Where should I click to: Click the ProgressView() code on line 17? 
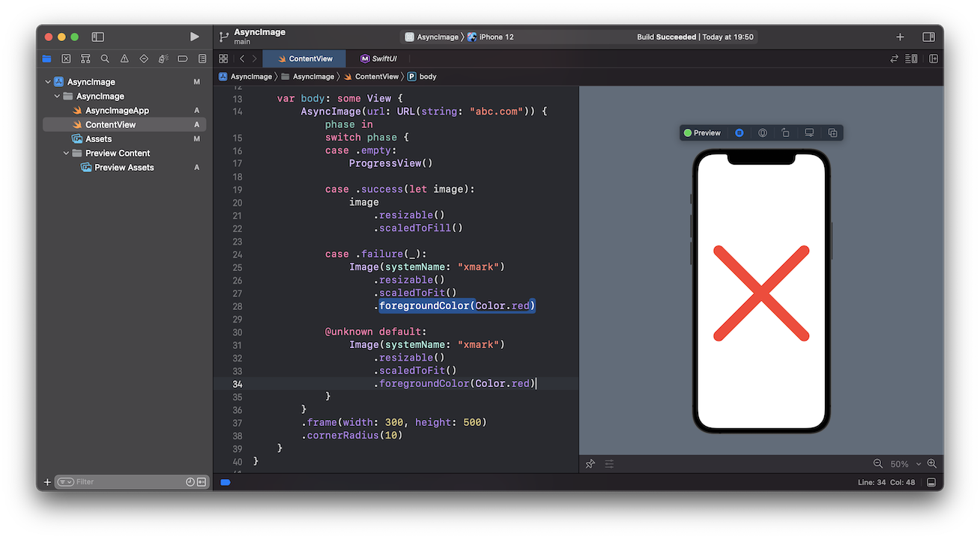point(391,163)
